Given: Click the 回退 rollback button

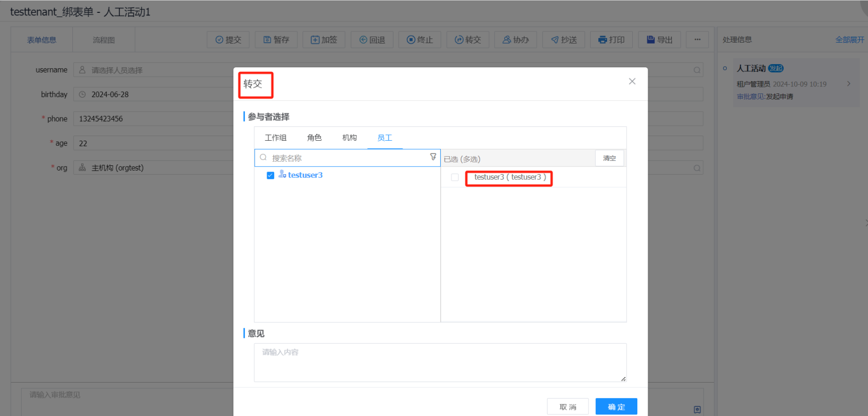Looking at the screenshot, I should [372, 40].
